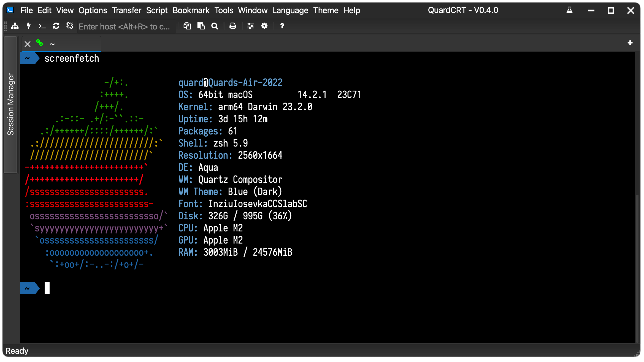Click the question mark help icon
The image size is (644, 362).
pyautogui.click(x=282, y=26)
